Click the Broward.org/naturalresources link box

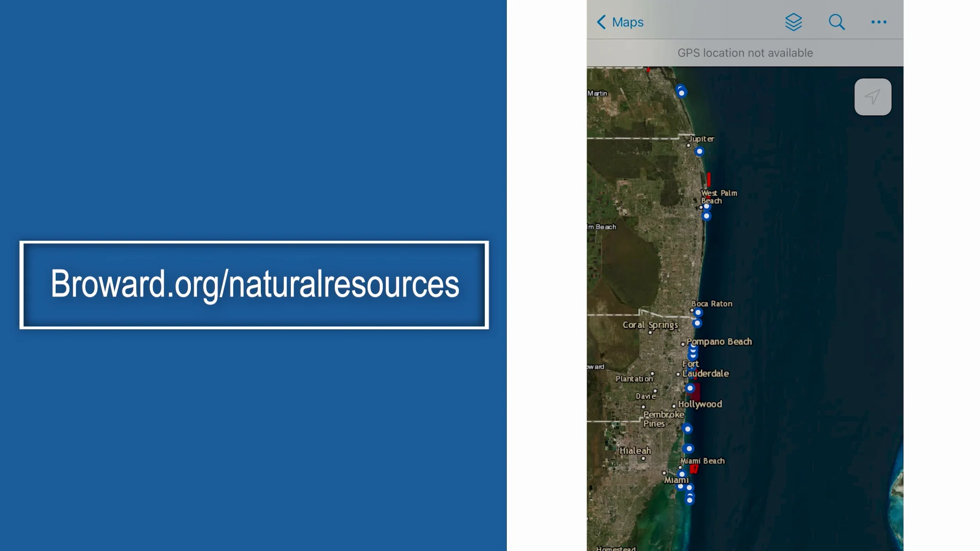pyautogui.click(x=254, y=285)
